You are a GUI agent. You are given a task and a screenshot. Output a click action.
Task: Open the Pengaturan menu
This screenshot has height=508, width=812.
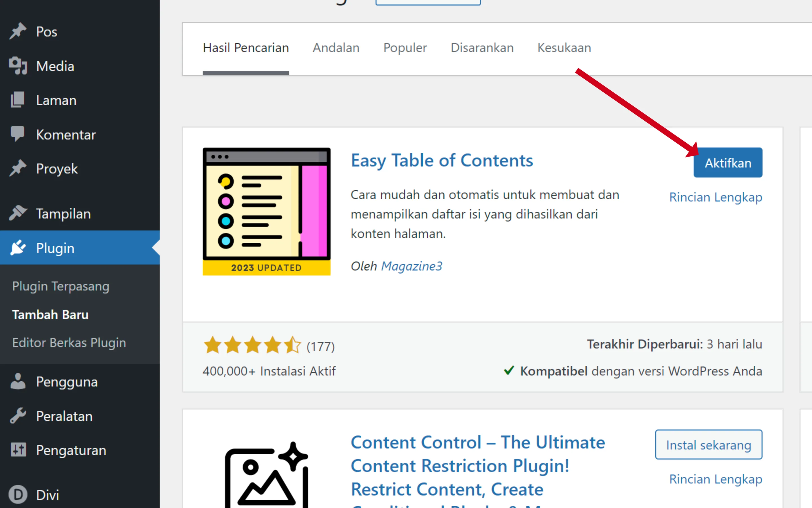click(x=80, y=450)
